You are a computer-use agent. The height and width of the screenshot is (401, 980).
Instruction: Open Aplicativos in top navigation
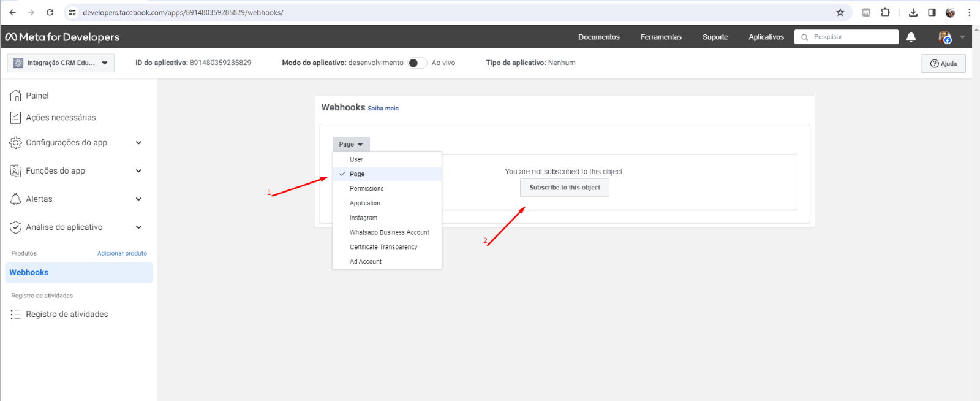pyautogui.click(x=766, y=37)
